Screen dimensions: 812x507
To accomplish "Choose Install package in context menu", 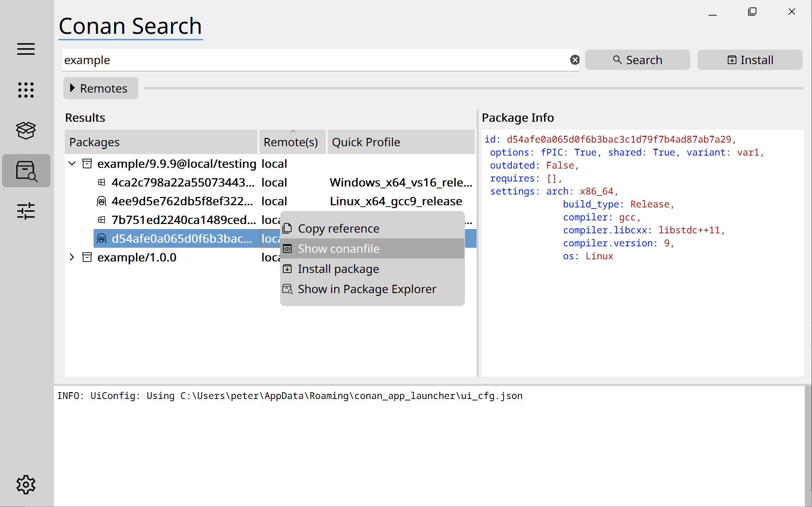I will 338,269.
